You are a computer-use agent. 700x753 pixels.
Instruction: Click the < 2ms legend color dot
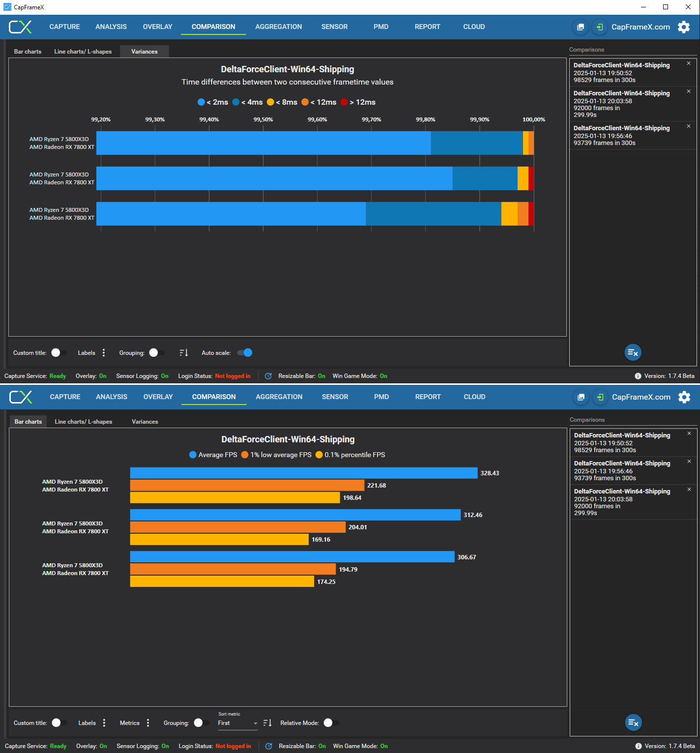point(201,102)
